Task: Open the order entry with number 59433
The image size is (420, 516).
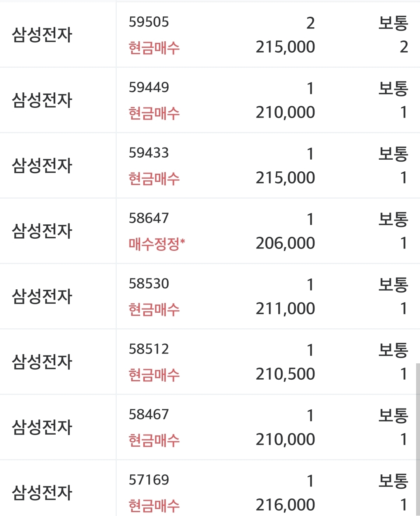Action: pos(149,153)
